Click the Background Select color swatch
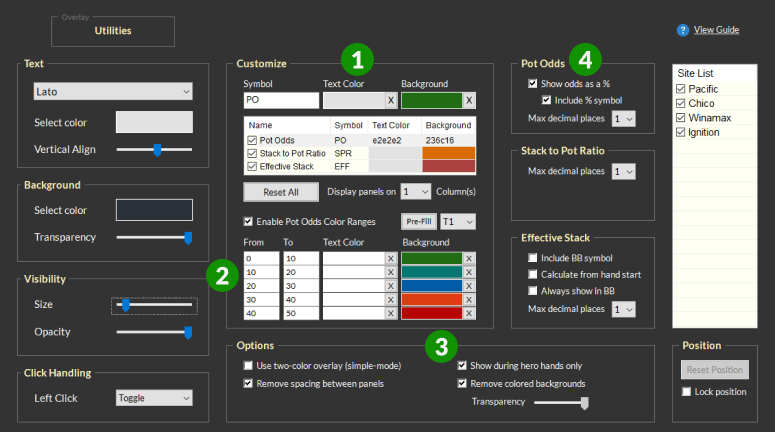The height and width of the screenshot is (432, 775). (154, 210)
